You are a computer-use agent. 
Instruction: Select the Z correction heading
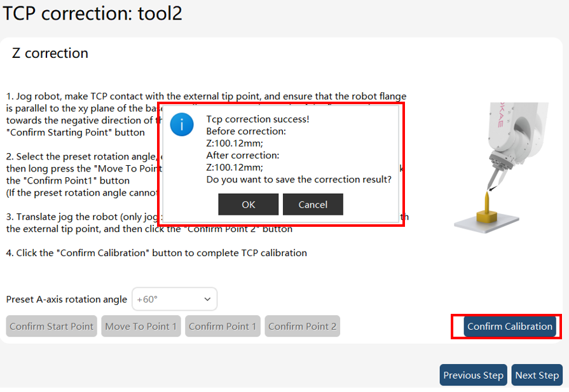(50, 53)
